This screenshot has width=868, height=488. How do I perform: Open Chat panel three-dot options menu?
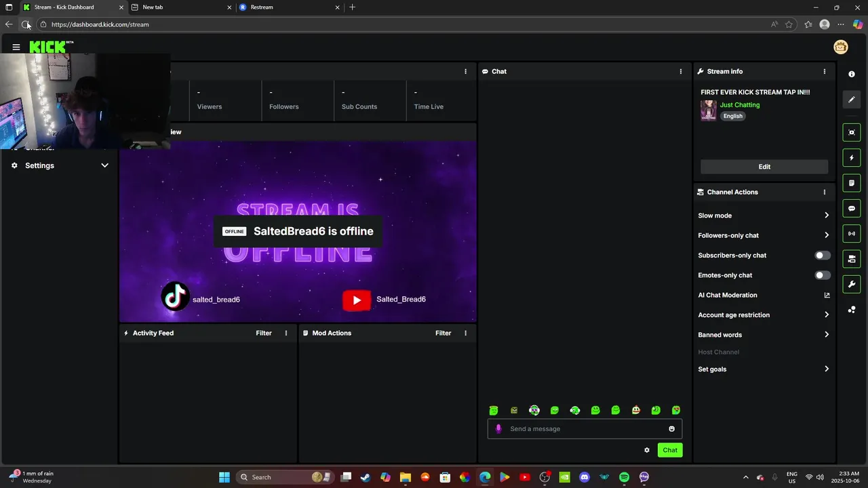pos(681,71)
